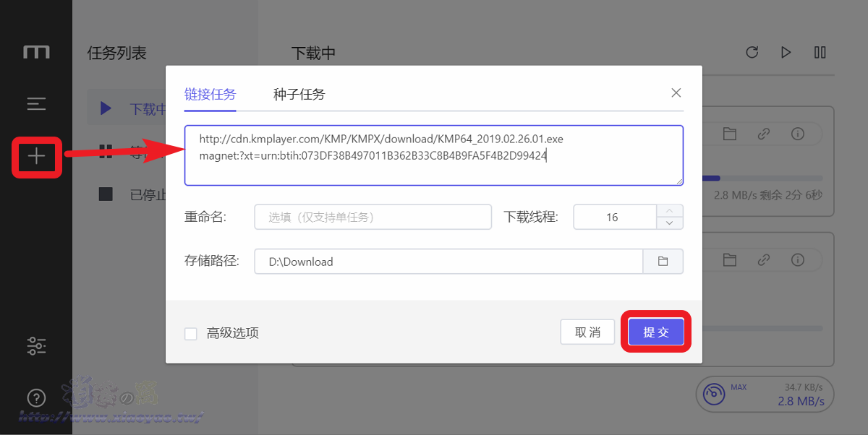The width and height of the screenshot is (868, 435).
Task: Browse storage path with the folder button
Action: click(x=663, y=261)
